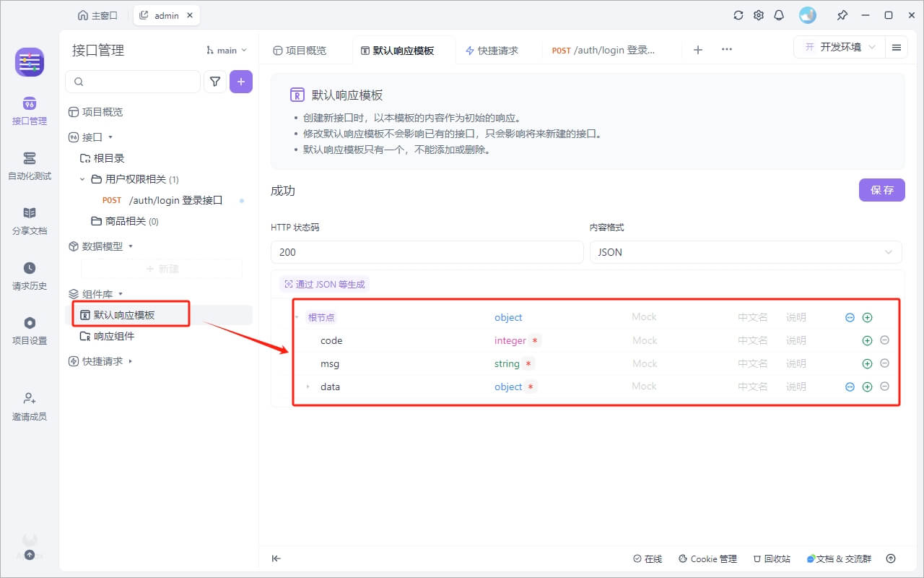Click the refresh icon in title bar

pyautogui.click(x=738, y=15)
